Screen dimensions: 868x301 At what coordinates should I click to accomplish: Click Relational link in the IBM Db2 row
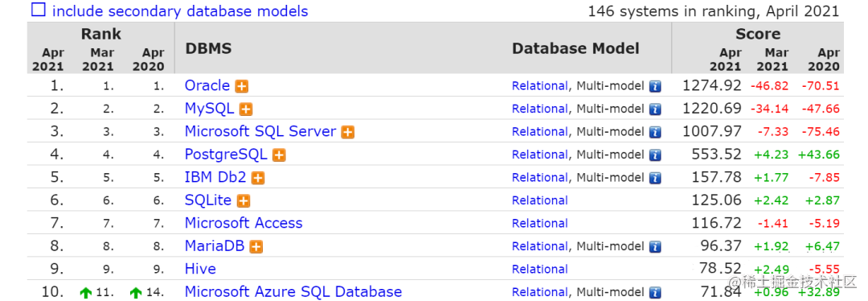[540, 177]
